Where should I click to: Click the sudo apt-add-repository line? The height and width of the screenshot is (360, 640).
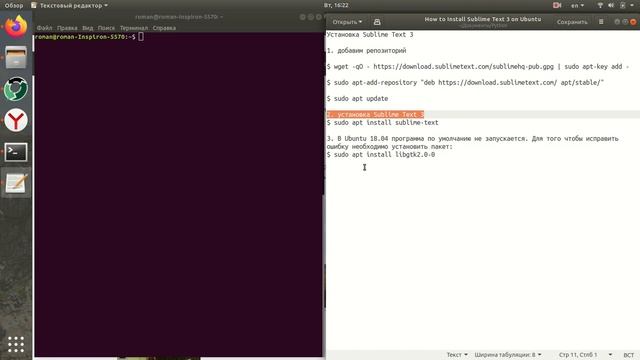click(x=465, y=82)
